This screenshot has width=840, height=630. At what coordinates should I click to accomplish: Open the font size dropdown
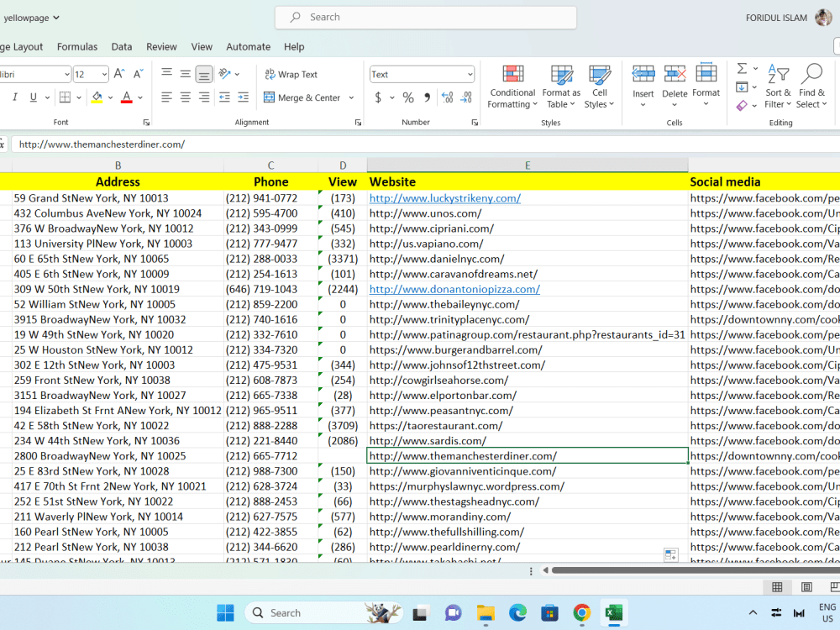pyautogui.click(x=104, y=75)
